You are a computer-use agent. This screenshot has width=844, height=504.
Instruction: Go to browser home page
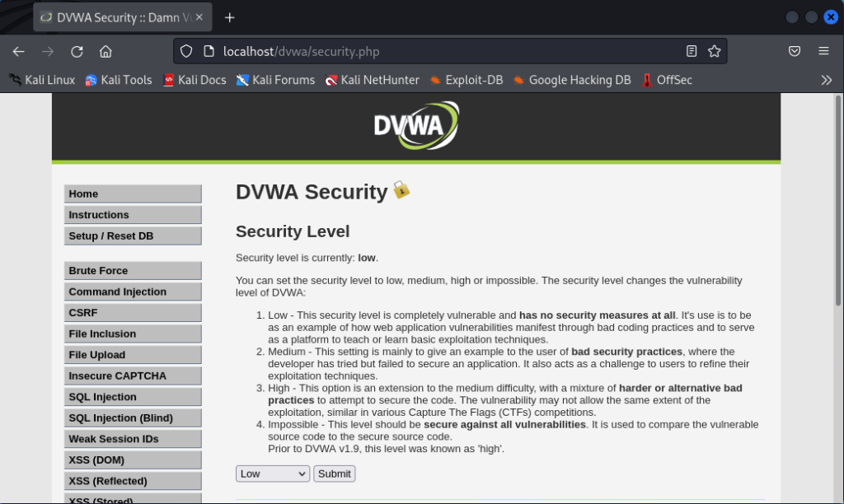(x=105, y=52)
